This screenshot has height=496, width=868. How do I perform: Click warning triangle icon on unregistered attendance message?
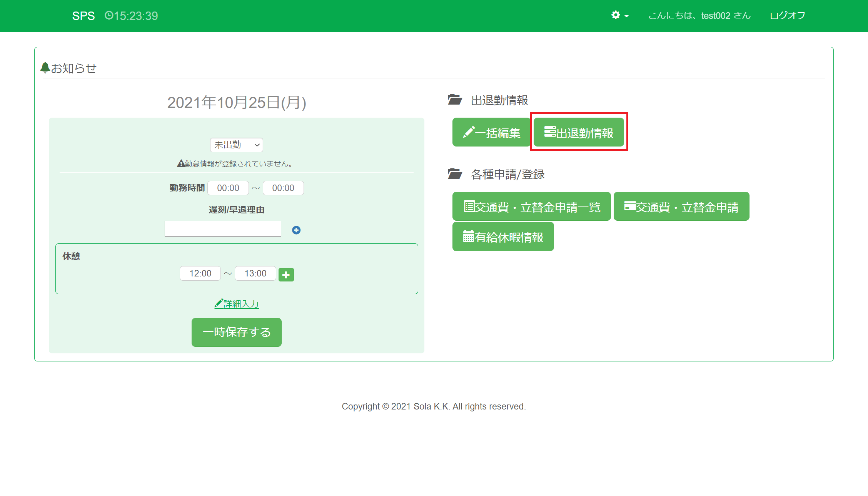pos(181,163)
